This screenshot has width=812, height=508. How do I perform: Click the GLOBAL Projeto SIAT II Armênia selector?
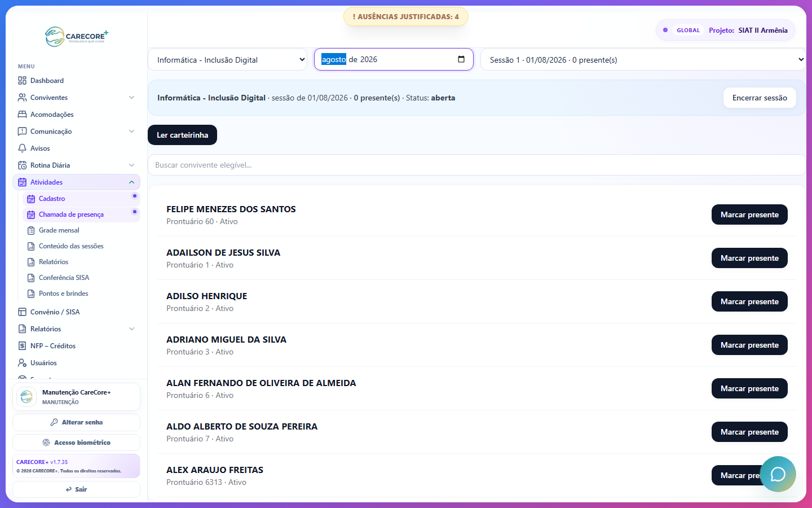726,30
